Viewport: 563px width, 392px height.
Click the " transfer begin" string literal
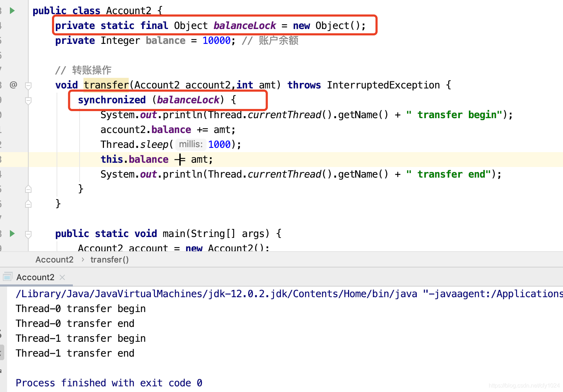tap(454, 115)
